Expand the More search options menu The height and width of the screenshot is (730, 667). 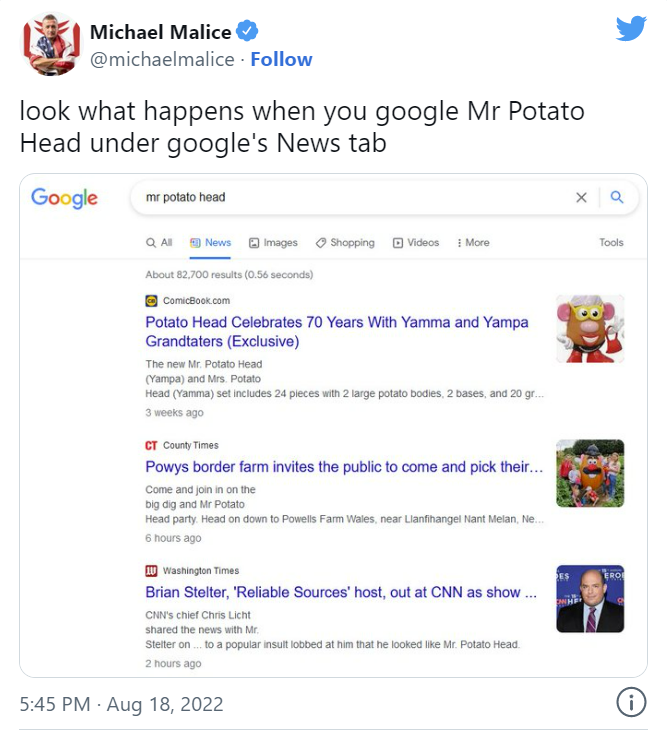473,243
